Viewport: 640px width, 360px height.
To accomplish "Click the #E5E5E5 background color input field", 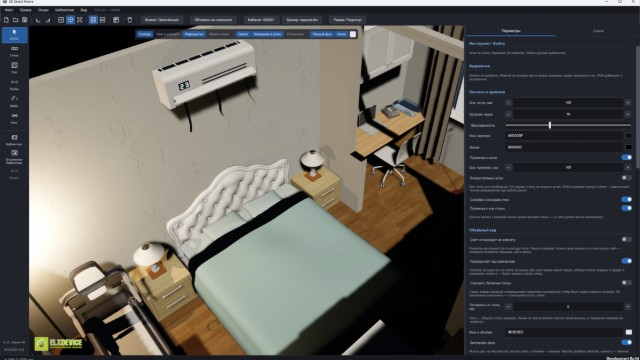I will [x=564, y=332].
